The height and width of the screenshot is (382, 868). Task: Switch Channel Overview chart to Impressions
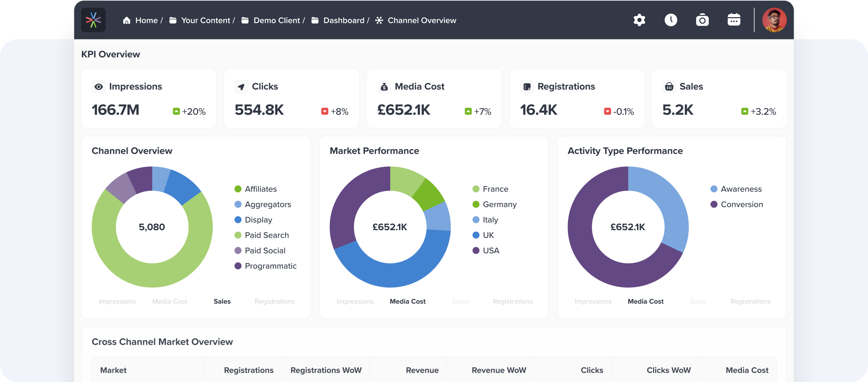coord(117,301)
